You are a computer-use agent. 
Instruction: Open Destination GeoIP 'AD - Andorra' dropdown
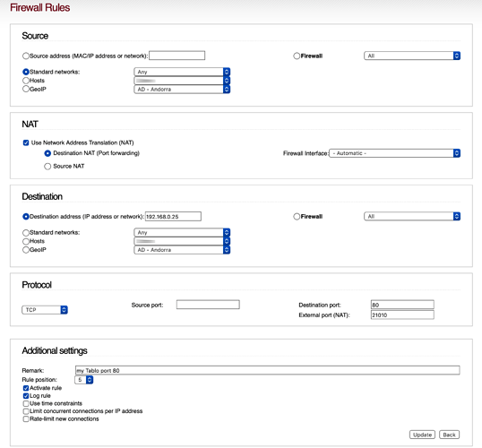coord(182,250)
